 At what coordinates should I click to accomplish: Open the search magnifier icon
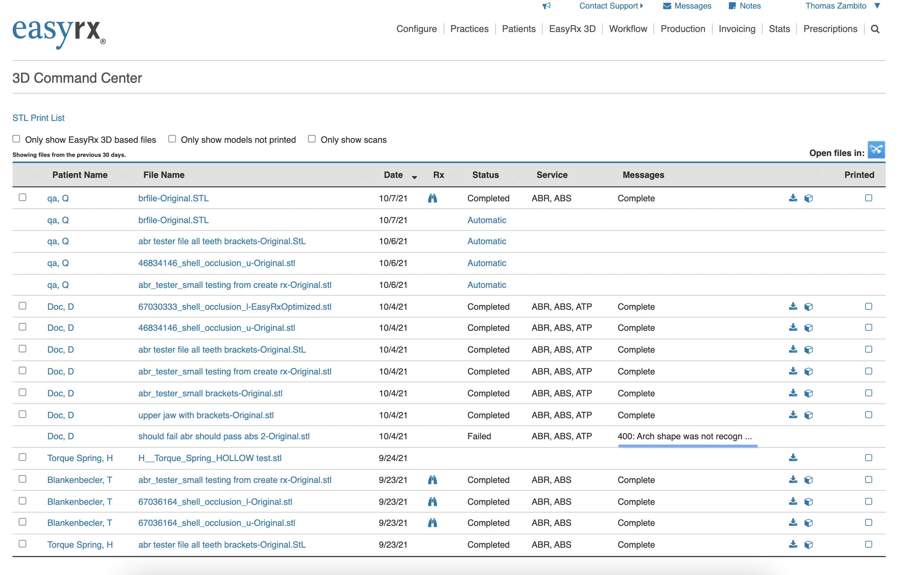point(875,29)
